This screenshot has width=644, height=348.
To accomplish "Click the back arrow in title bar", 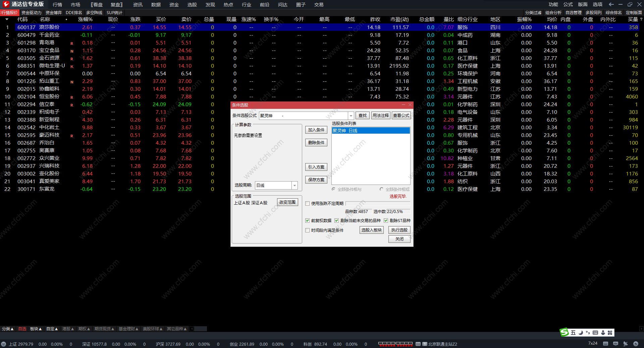I will pos(611,4).
